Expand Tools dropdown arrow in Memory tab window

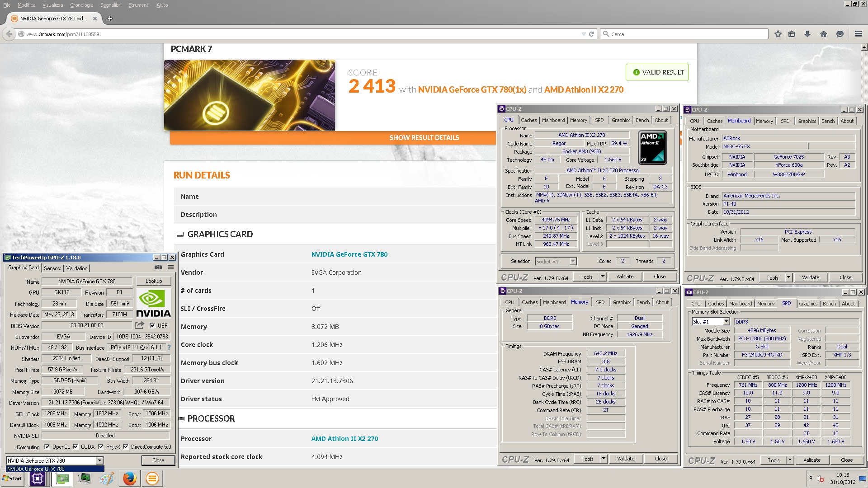coord(604,459)
